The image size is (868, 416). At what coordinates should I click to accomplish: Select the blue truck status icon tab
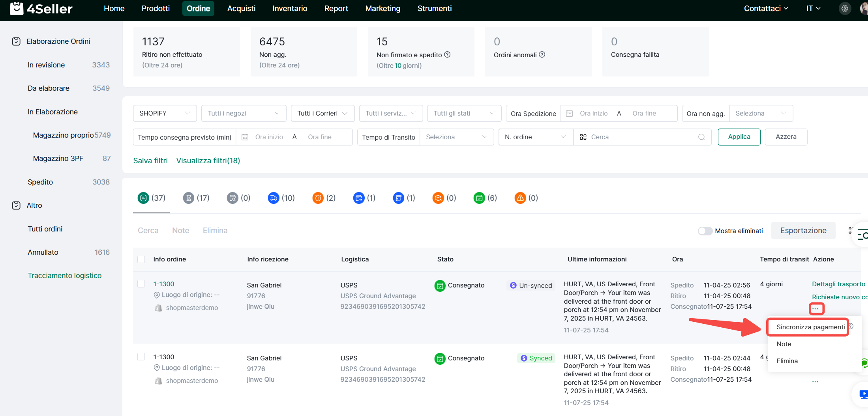pyautogui.click(x=273, y=198)
